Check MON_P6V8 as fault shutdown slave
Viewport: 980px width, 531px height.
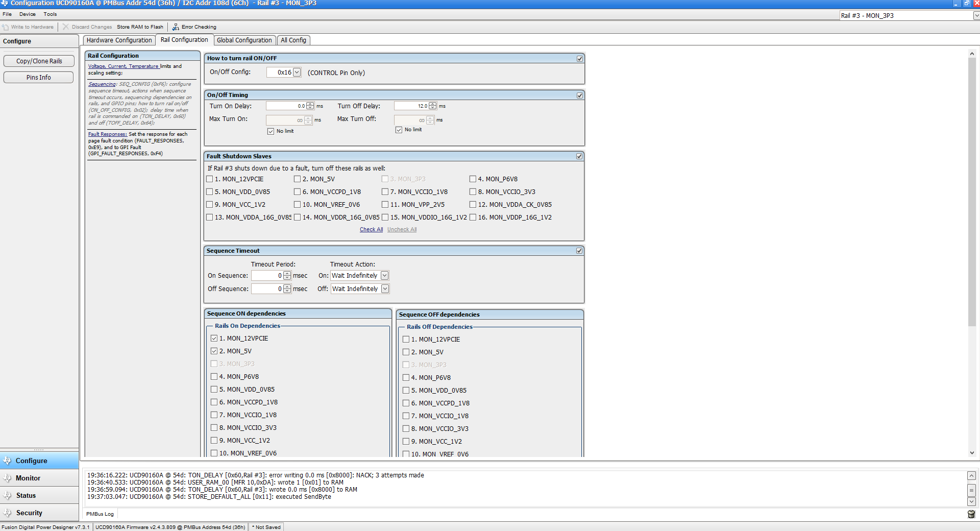point(473,179)
